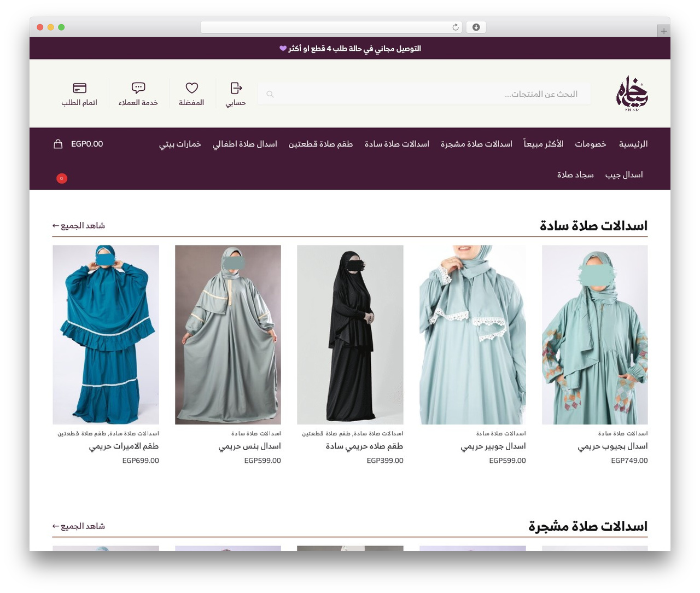
Task: Open the shopping bag cart icon
Action: tap(58, 144)
